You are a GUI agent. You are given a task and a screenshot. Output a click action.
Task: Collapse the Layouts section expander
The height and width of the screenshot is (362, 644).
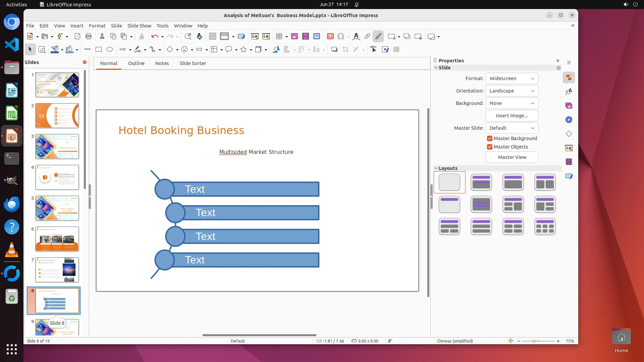436,168
